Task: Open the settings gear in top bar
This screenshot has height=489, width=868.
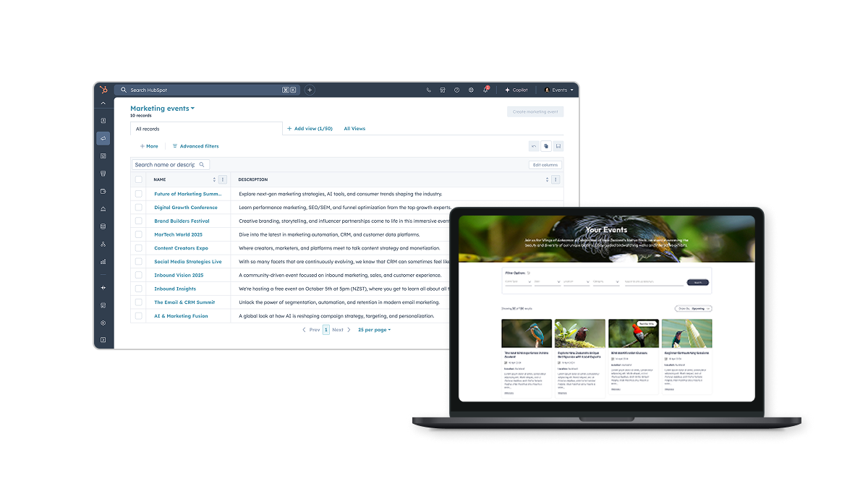Action: [471, 90]
